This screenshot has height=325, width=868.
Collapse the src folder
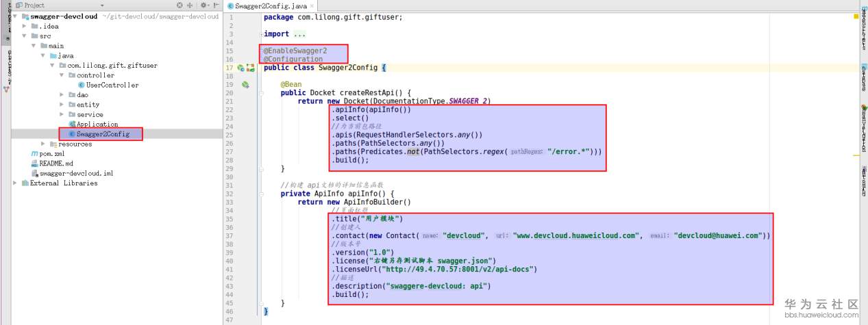25,36
